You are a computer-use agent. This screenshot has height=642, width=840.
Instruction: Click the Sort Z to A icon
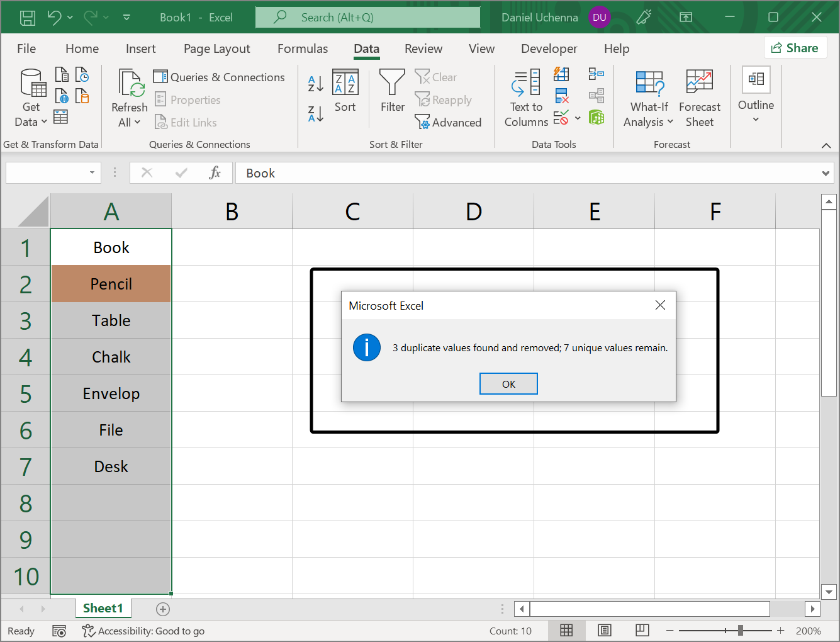point(315,114)
